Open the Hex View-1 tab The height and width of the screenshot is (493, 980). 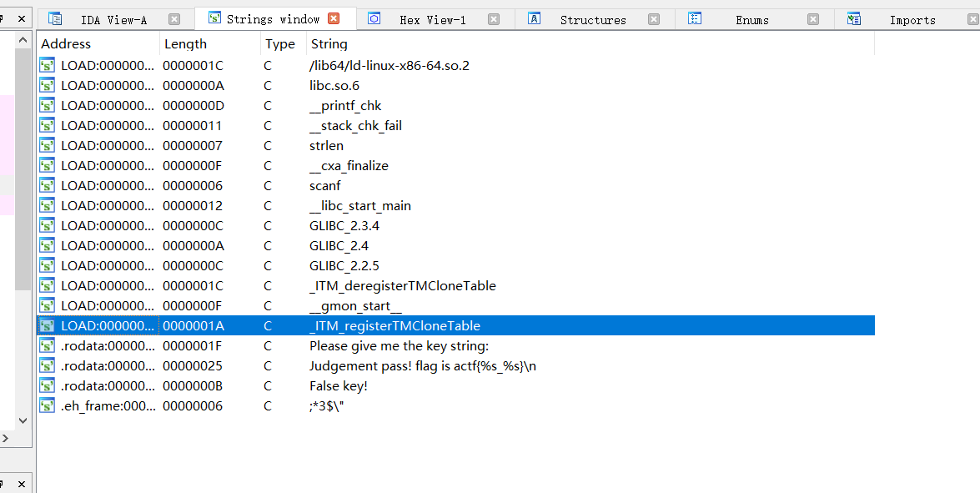pos(432,19)
